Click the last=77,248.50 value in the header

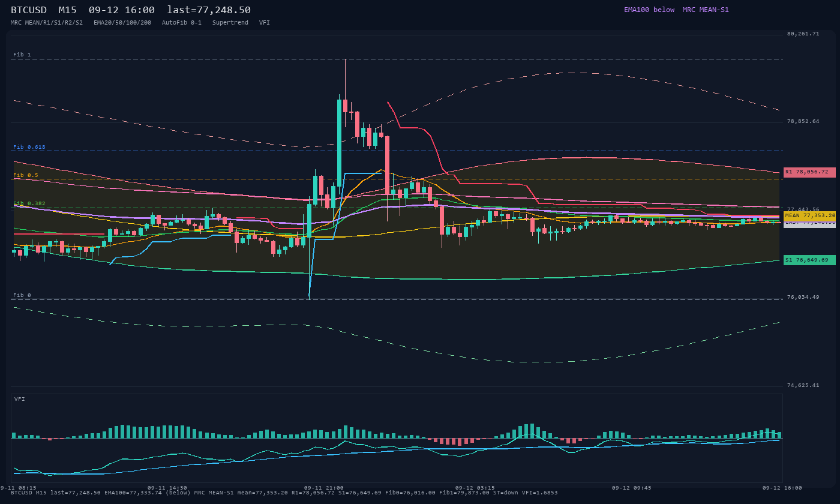[209, 10]
